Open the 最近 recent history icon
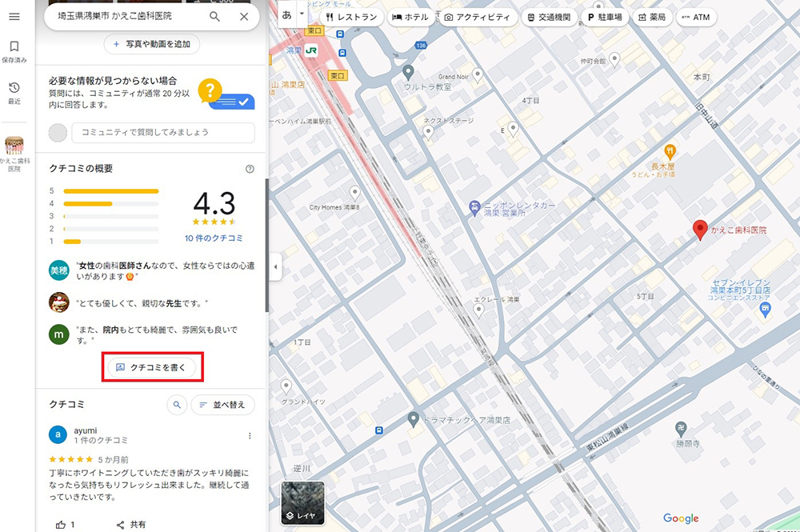The image size is (800, 532). [x=14, y=92]
